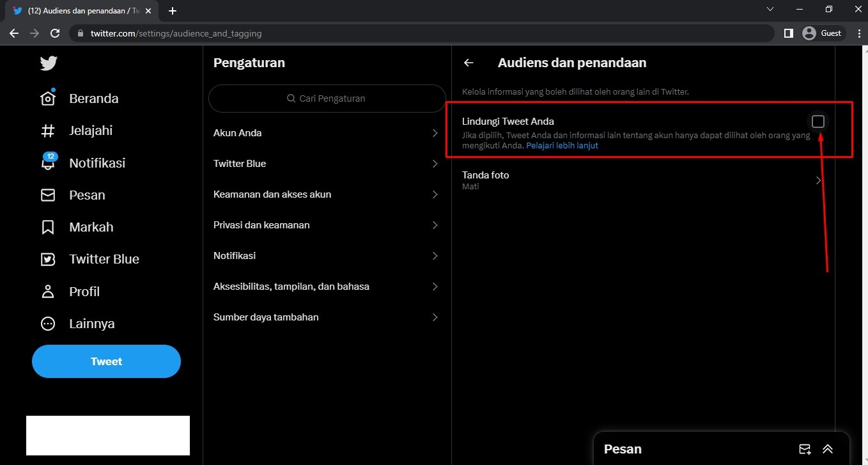Expand Sumber daya tambahan chevron
The height and width of the screenshot is (465, 868).
tap(435, 317)
